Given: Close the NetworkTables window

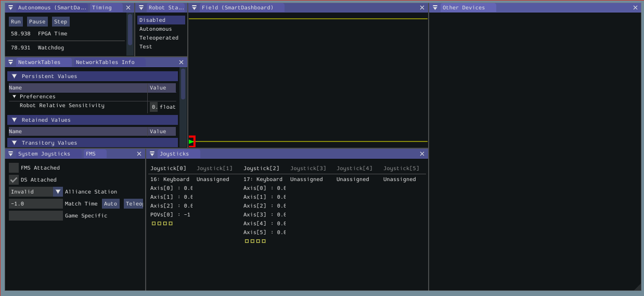Looking at the screenshot, I should tap(181, 62).
